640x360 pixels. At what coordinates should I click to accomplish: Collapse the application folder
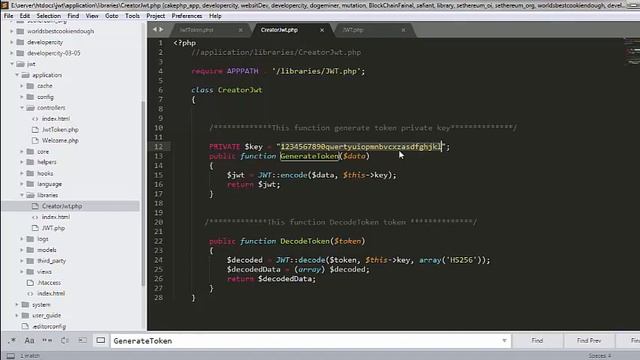coord(17,75)
